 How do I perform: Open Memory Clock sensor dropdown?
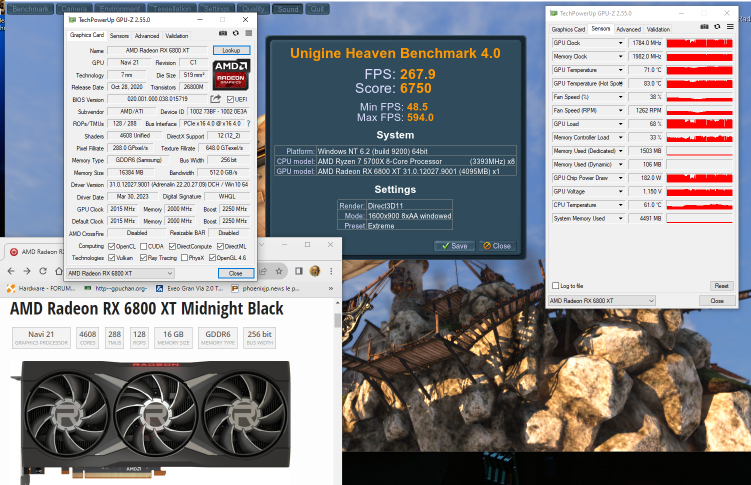tap(621, 56)
